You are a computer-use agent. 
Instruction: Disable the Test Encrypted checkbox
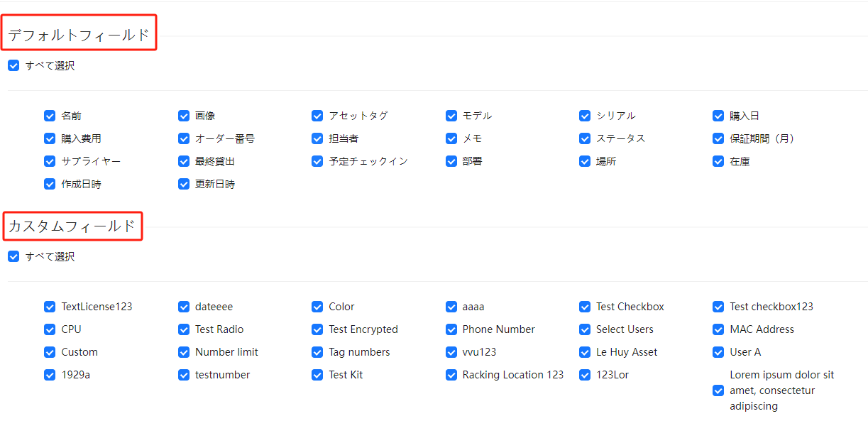tap(317, 329)
